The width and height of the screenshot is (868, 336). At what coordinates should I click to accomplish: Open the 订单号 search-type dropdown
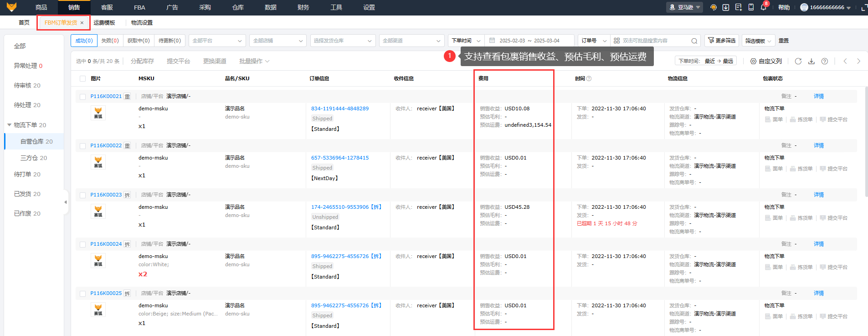coord(594,41)
